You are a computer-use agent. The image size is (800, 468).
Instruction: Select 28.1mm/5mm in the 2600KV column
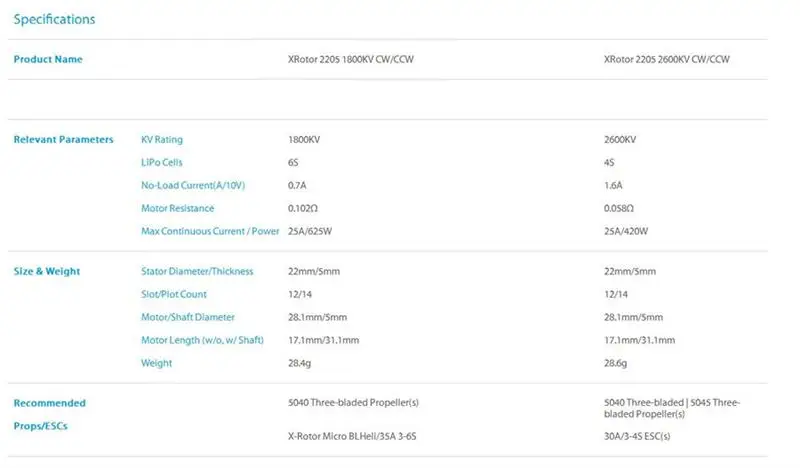pos(634,317)
